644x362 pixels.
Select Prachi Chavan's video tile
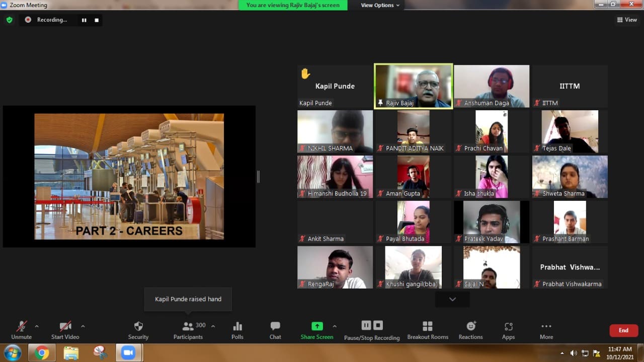(x=492, y=131)
